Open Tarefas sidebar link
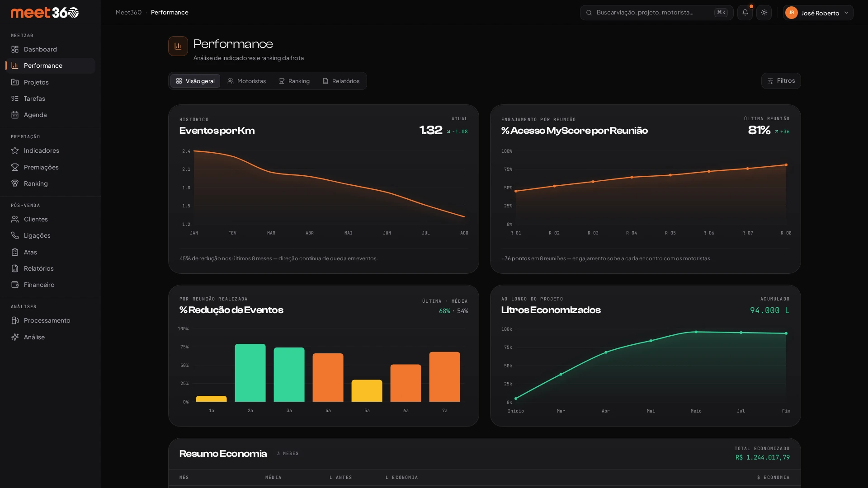 point(51,99)
